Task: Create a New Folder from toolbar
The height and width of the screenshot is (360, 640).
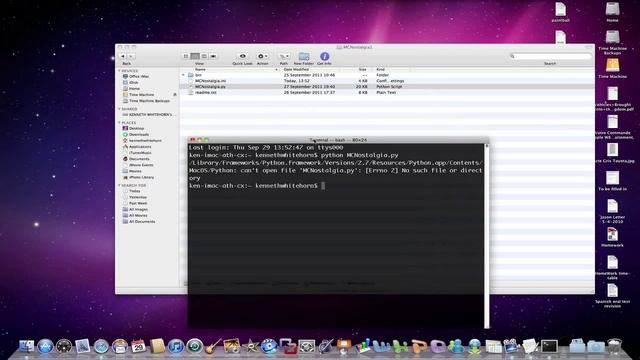Action: point(304,56)
